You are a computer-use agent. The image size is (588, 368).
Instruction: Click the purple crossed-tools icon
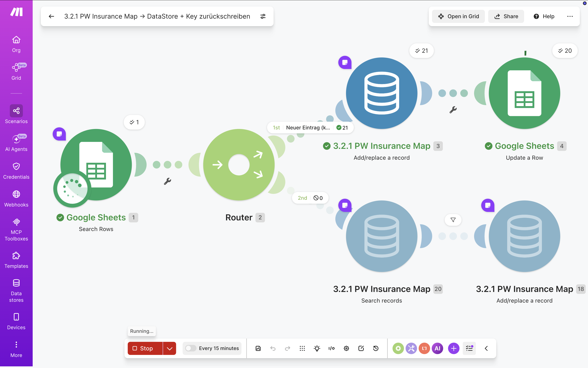pyautogui.click(x=411, y=348)
